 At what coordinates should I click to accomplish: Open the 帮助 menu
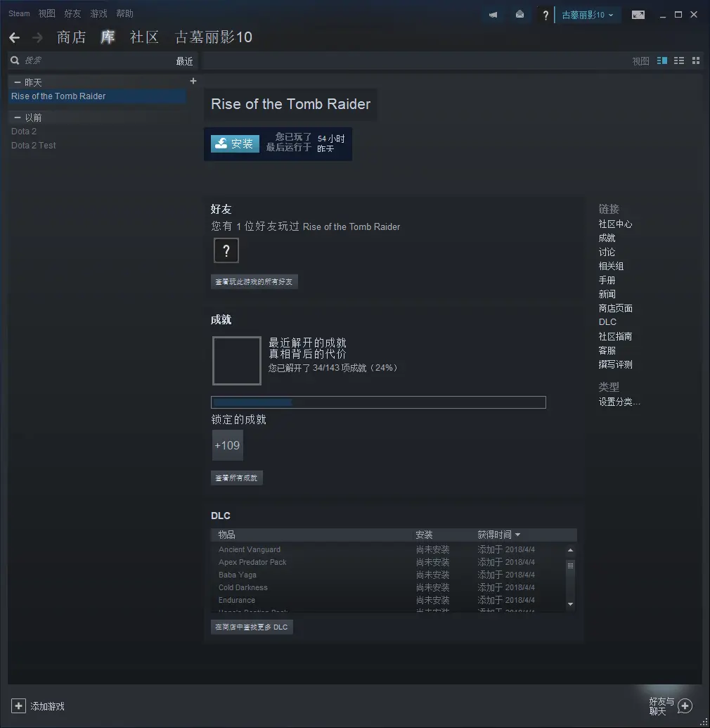pyautogui.click(x=124, y=13)
